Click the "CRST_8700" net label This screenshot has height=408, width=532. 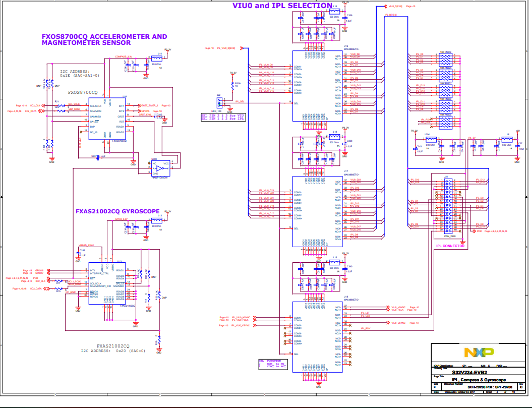click(x=145, y=114)
